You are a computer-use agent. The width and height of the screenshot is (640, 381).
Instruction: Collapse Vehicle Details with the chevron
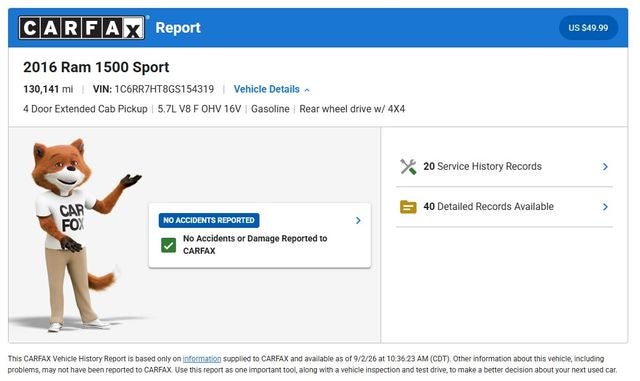pos(307,90)
